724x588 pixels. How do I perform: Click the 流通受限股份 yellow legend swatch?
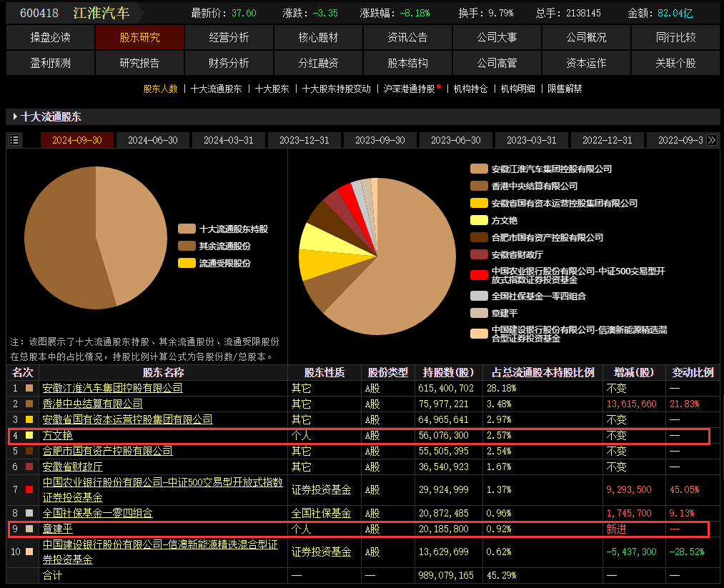click(x=187, y=263)
